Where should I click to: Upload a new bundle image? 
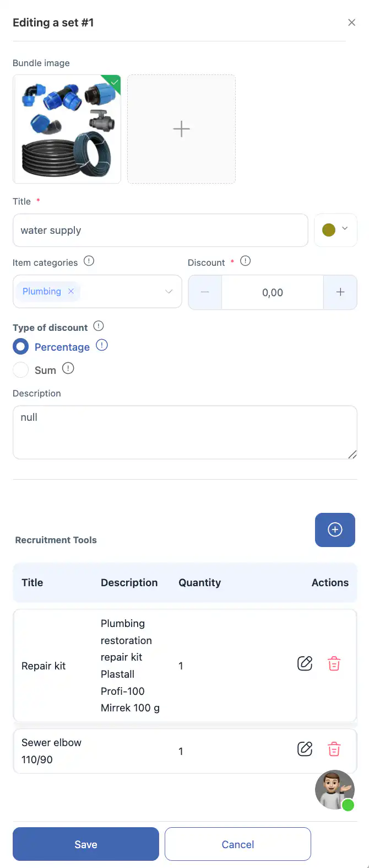click(x=181, y=129)
